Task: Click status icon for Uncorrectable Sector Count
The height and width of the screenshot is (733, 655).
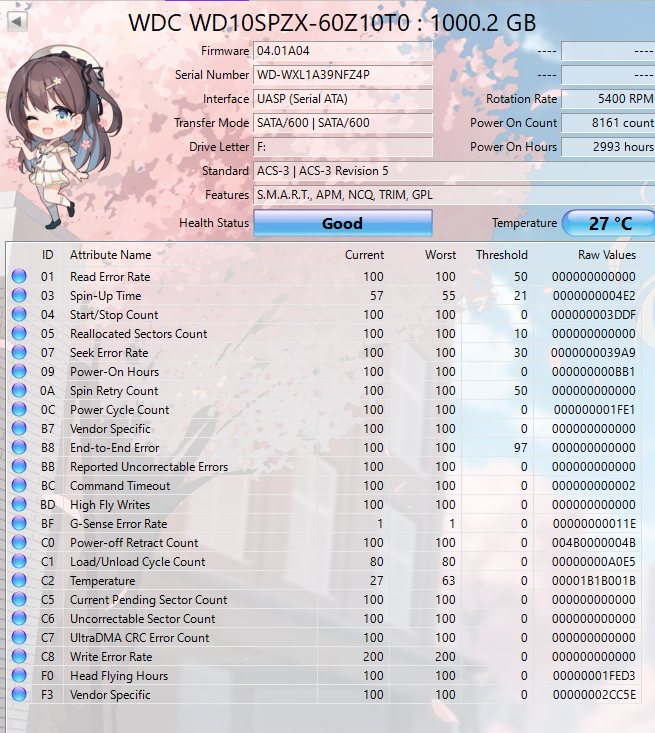Action: 19,618
